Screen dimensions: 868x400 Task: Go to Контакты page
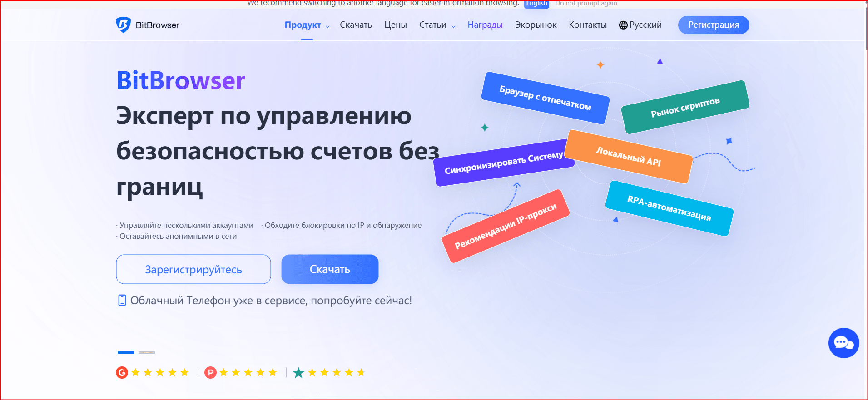(x=587, y=25)
